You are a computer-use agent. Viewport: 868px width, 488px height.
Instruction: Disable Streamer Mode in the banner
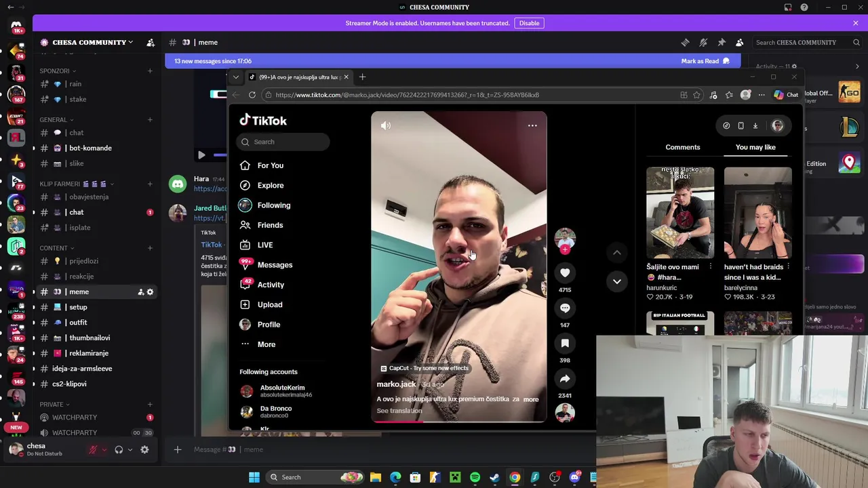tap(529, 23)
